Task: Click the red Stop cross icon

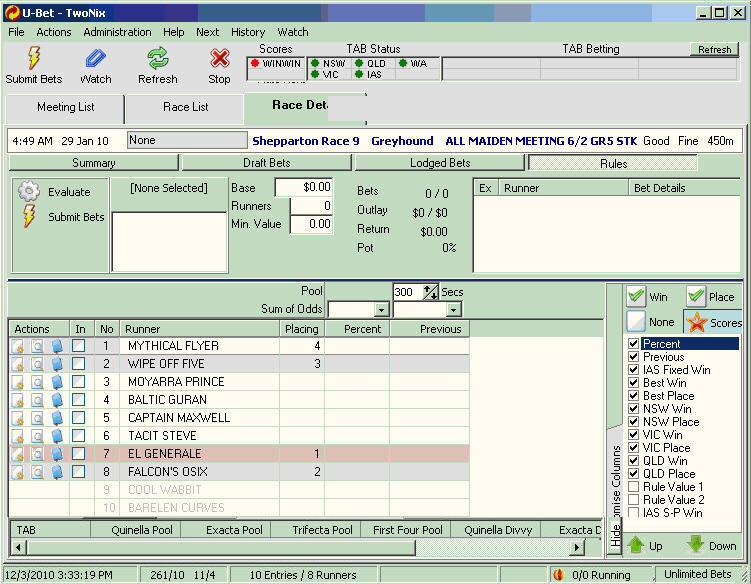Action: coord(219,58)
